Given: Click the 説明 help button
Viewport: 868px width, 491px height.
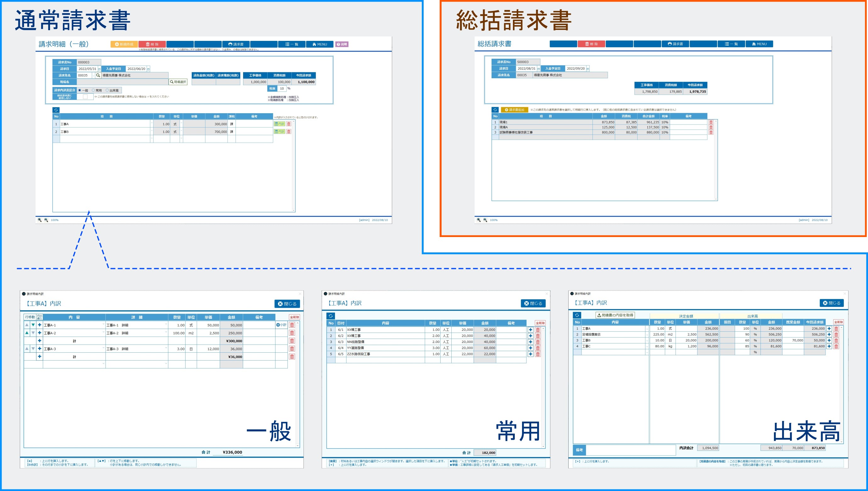Looking at the screenshot, I should coord(342,44).
